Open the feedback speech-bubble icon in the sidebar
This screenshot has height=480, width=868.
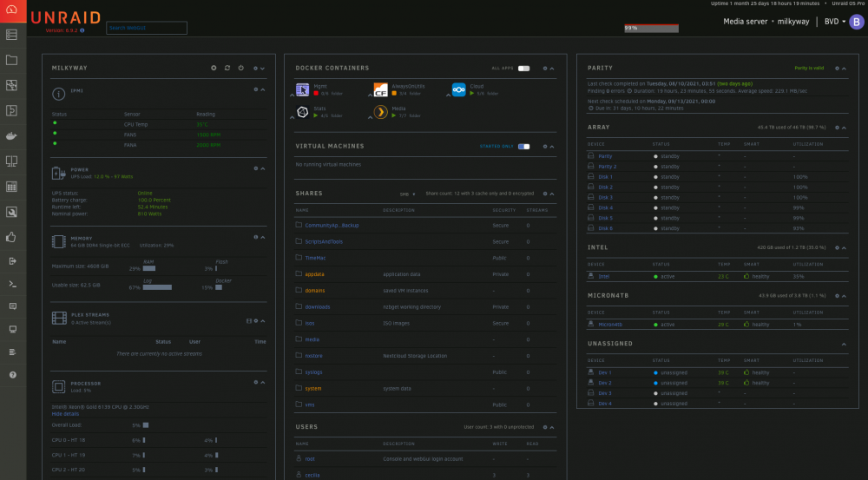(x=12, y=306)
